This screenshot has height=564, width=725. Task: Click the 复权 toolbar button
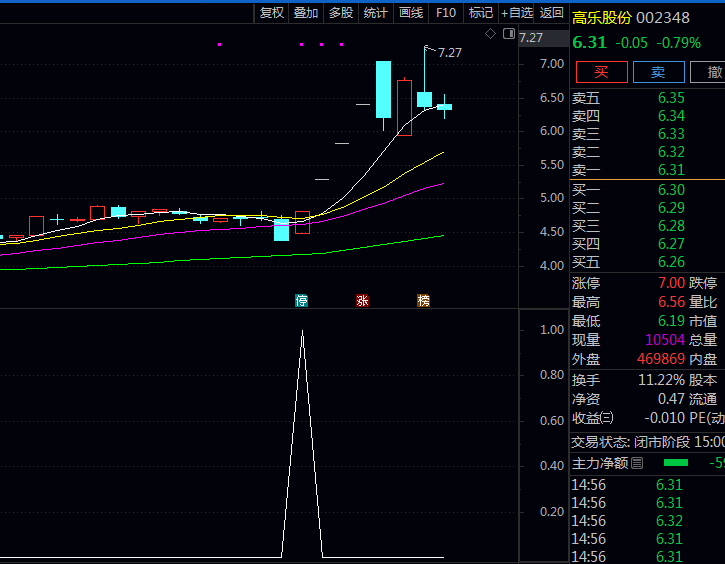click(271, 13)
